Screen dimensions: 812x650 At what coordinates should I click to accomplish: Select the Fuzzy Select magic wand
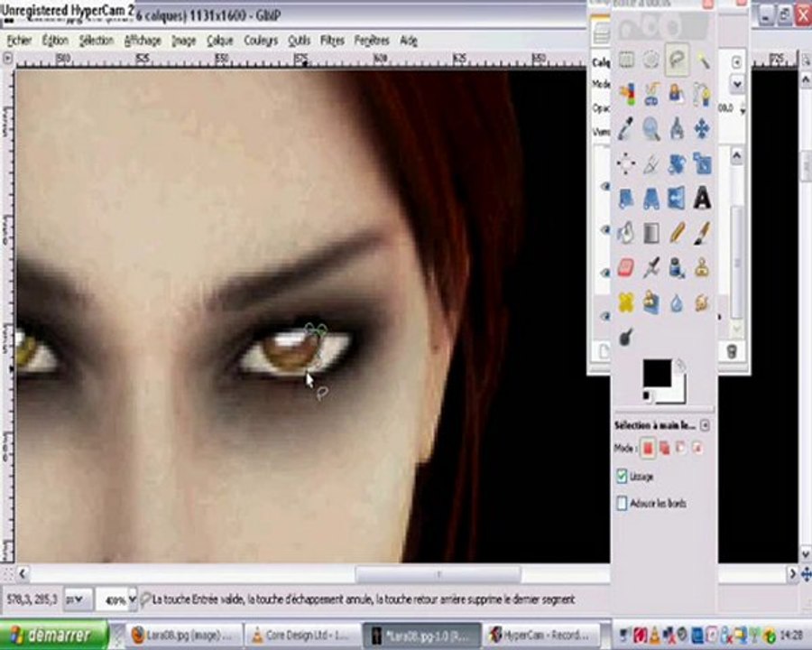point(702,61)
